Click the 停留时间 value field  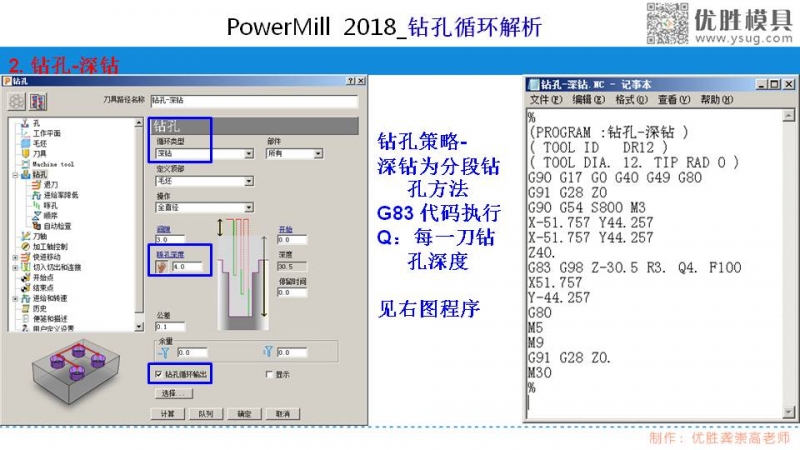tap(292, 293)
